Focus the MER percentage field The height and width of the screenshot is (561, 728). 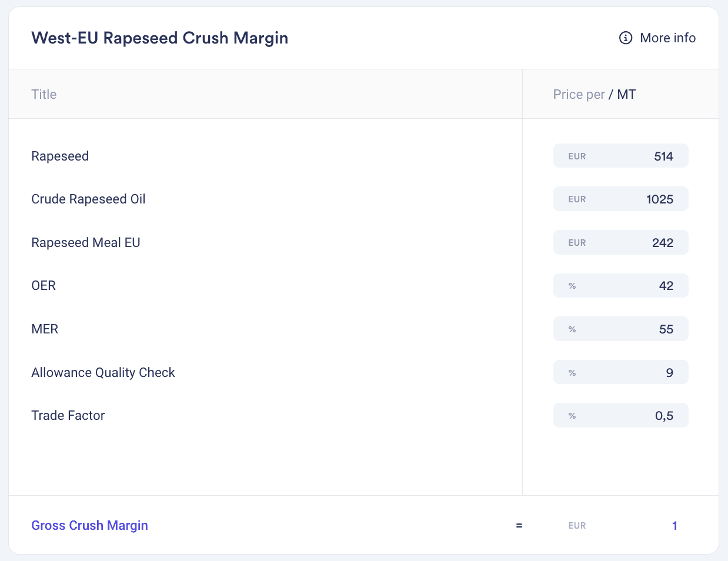click(x=621, y=329)
